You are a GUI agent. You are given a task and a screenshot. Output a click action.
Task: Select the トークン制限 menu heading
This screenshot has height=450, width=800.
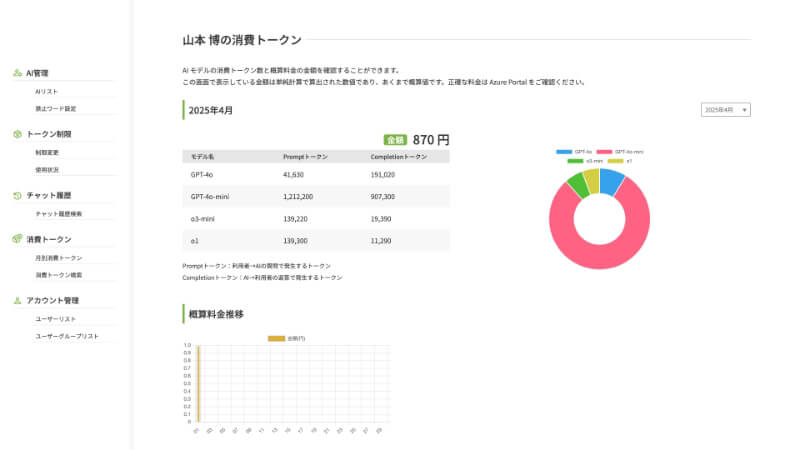tap(49, 134)
